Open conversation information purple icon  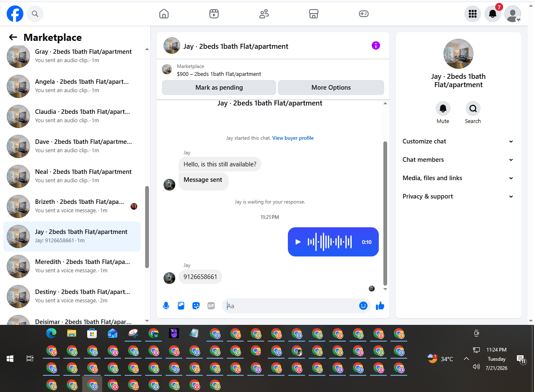point(376,45)
